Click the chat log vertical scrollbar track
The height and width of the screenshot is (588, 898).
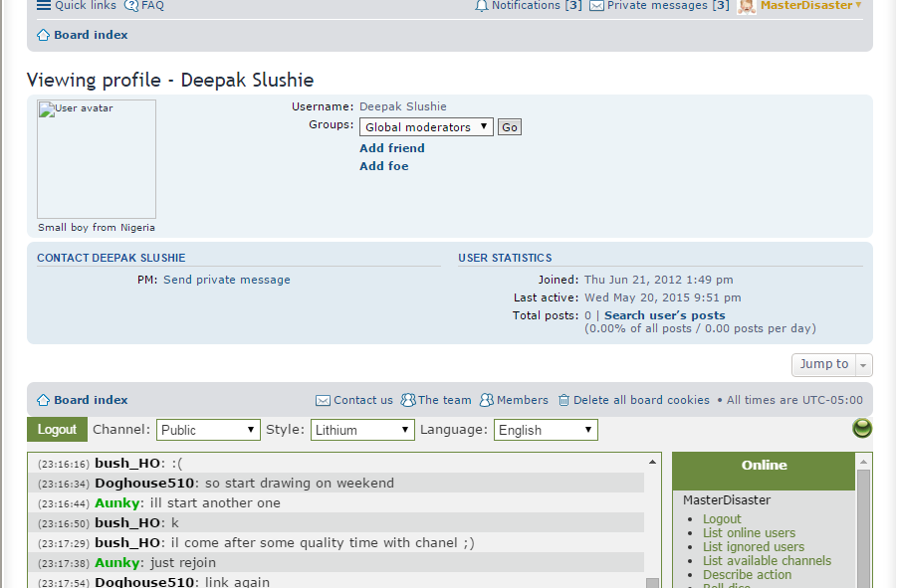point(652,521)
